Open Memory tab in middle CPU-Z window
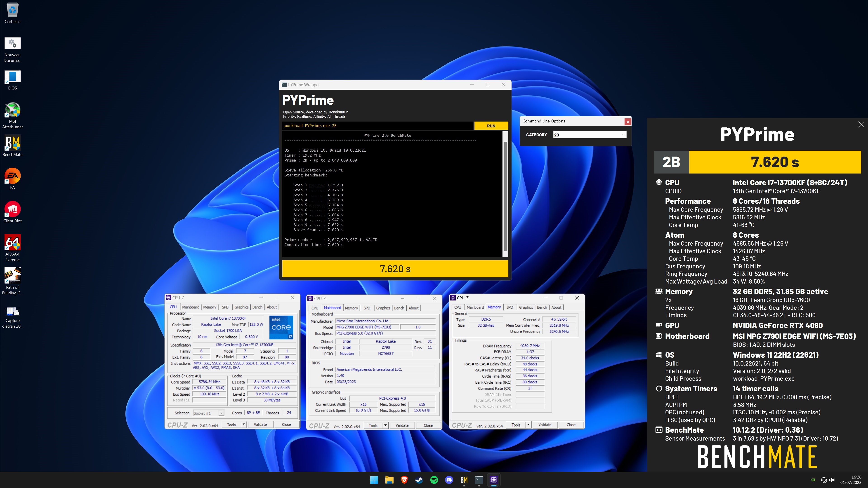The width and height of the screenshot is (868, 488). [x=351, y=308]
